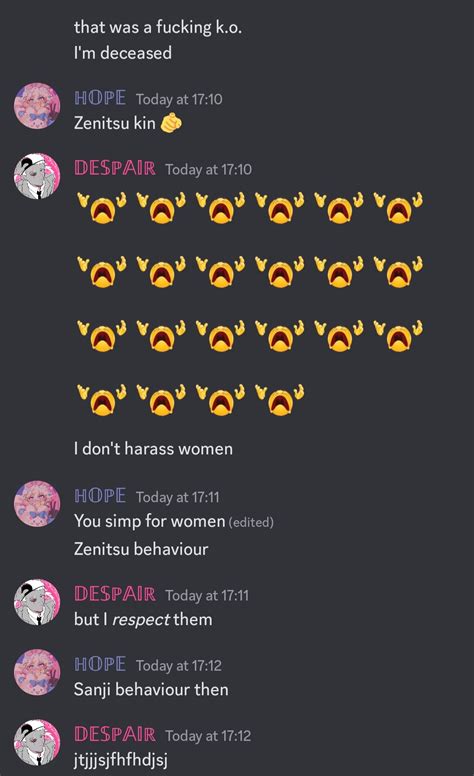
Task: Click the first crying emoji in the top row
Action: click(101, 207)
